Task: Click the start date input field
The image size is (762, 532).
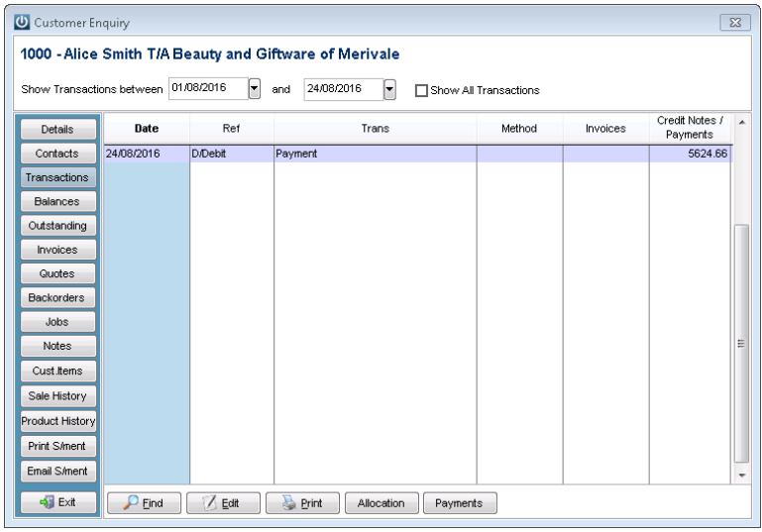Action: click(208, 88)
